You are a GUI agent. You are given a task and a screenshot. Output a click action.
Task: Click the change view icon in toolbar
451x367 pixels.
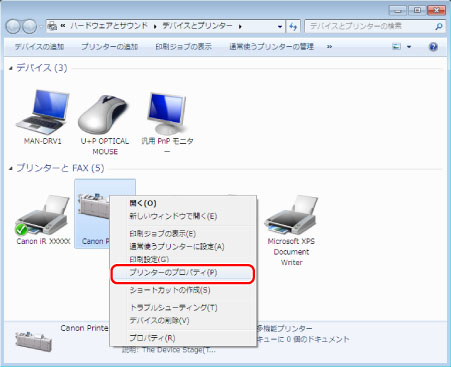click(396, 47)
